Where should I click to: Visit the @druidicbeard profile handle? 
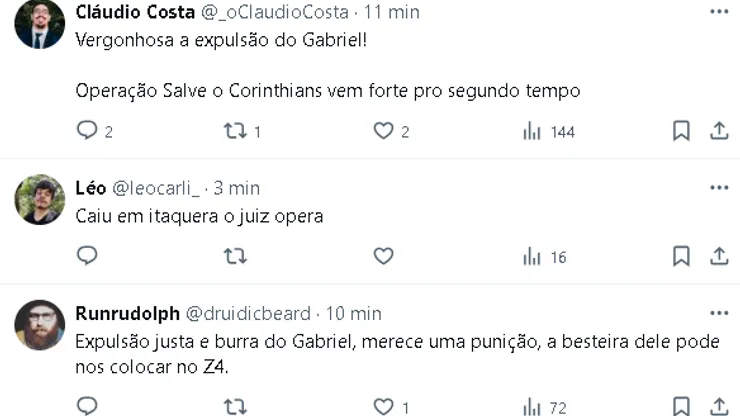point(248,313)
